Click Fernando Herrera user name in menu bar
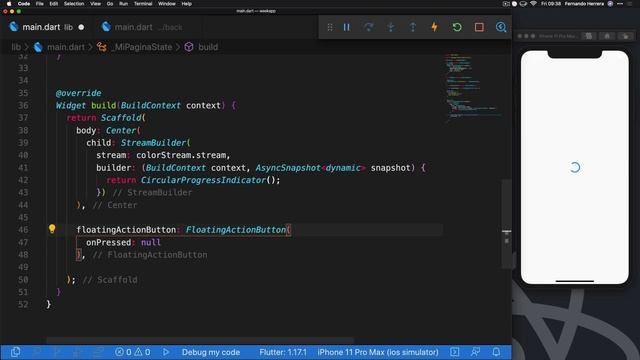This screenshot has height=360, width=640. [x=584, y=4]
